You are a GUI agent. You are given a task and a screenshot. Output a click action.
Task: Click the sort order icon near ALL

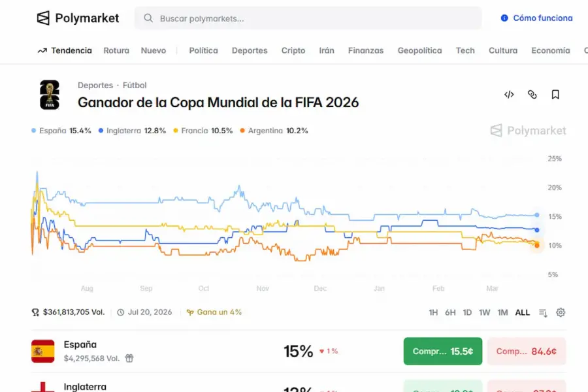coord(542,312)
